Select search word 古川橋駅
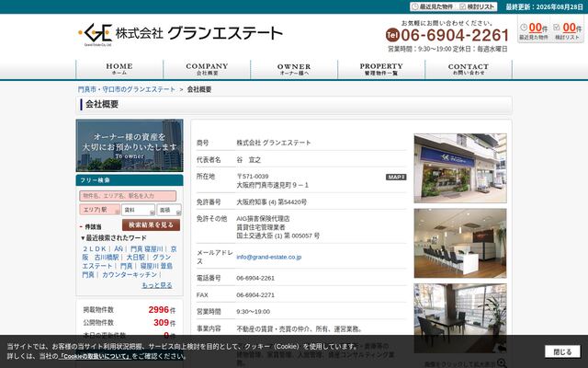 click(107, 258)
